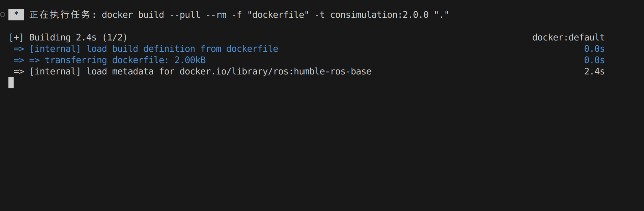Click the [+] build status marker
Image resolution: width=644 pixels, height=211 pixels.
(16, 38)
